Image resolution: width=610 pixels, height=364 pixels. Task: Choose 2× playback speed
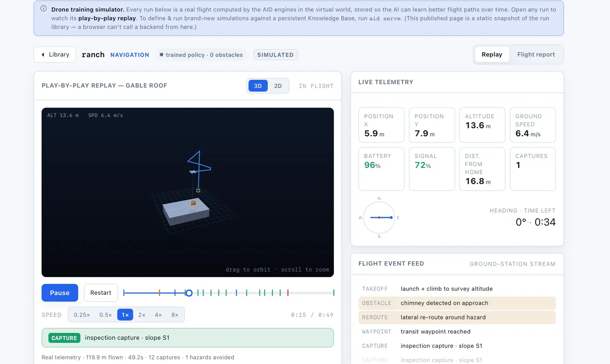(142, 315)
